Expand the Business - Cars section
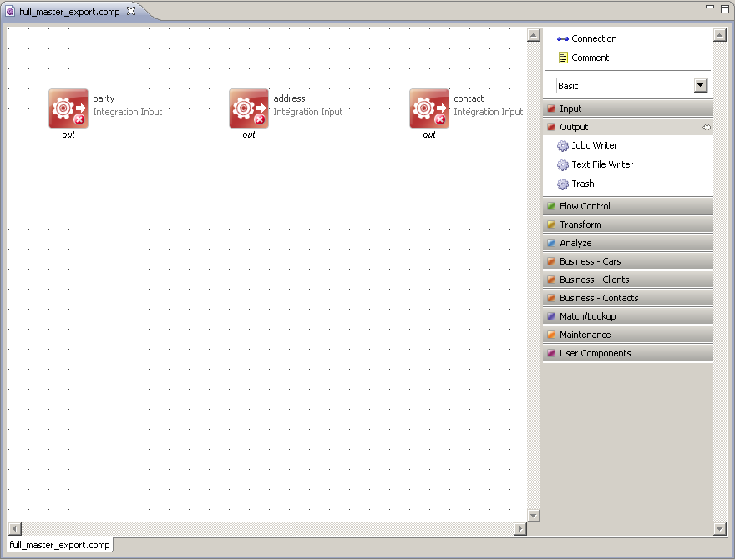 coord(626,261)
